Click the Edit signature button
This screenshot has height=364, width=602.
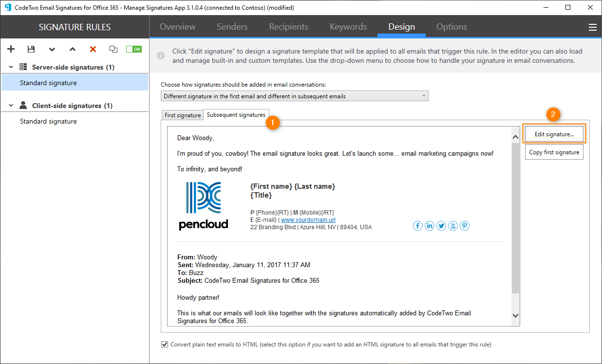554,133
